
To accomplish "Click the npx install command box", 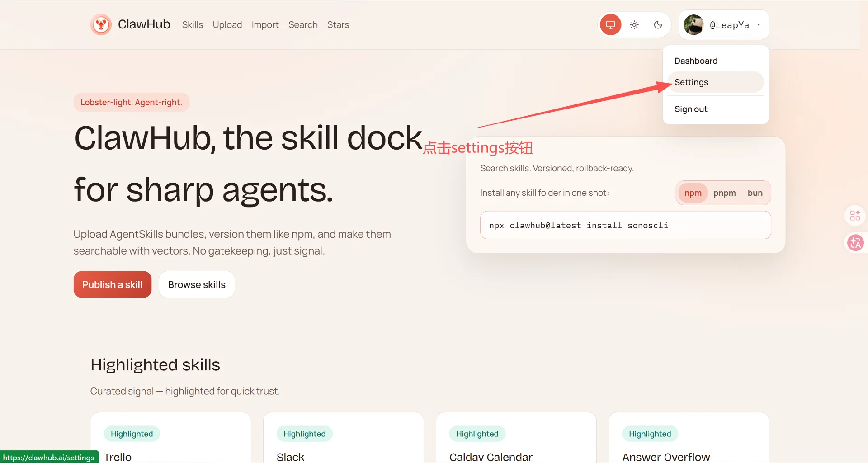I will (x=625, y=225).
